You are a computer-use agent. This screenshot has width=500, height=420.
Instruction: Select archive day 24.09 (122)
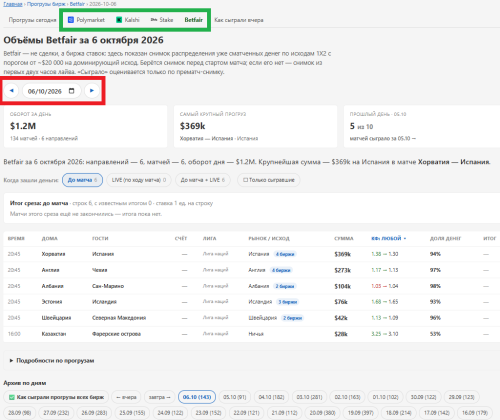[x=170, y=413]
